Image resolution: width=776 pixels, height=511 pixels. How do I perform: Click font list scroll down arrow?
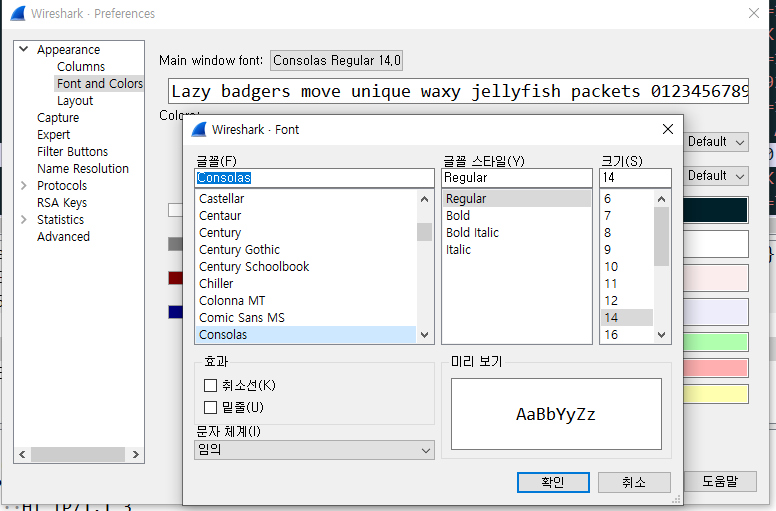click(x=424, y=335)
